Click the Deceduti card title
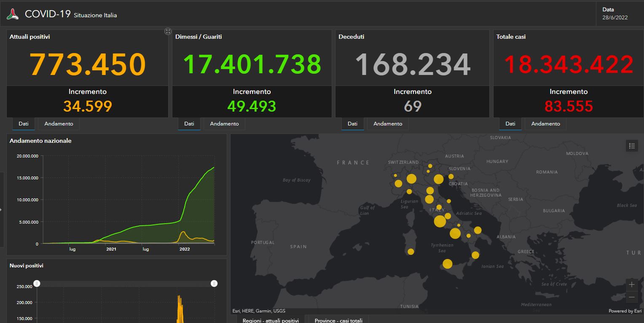Viewport: 644px width, 323px height. point(352,37)
